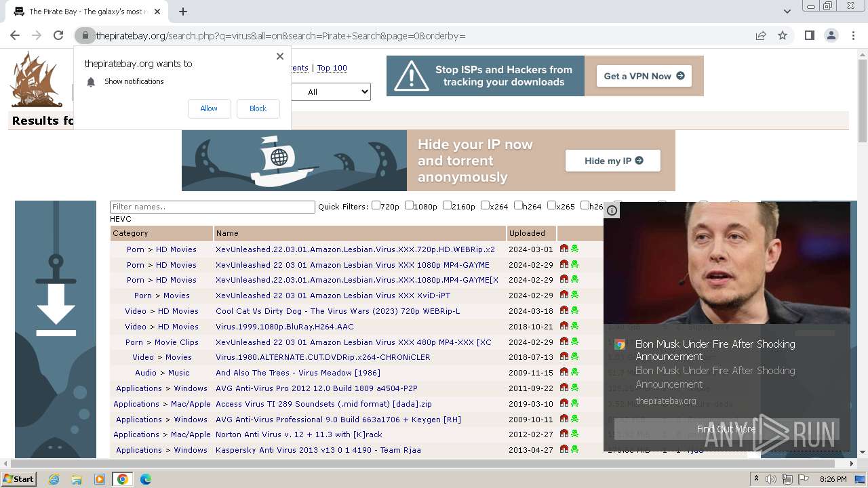Open AVG Anti-Virus Professional 9.0 torrent
Viewport: 868px width, 488px height.
pyautogui.click(x=338, y=420)
